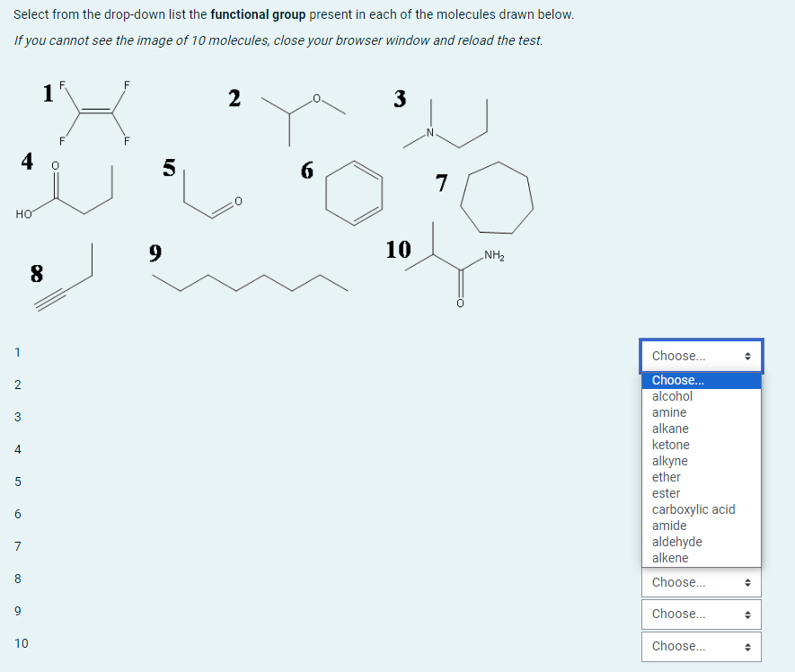The image size is (795, 672).
Task: Click the dropdown arrow on question 1's selector
Action: [748, 356]
